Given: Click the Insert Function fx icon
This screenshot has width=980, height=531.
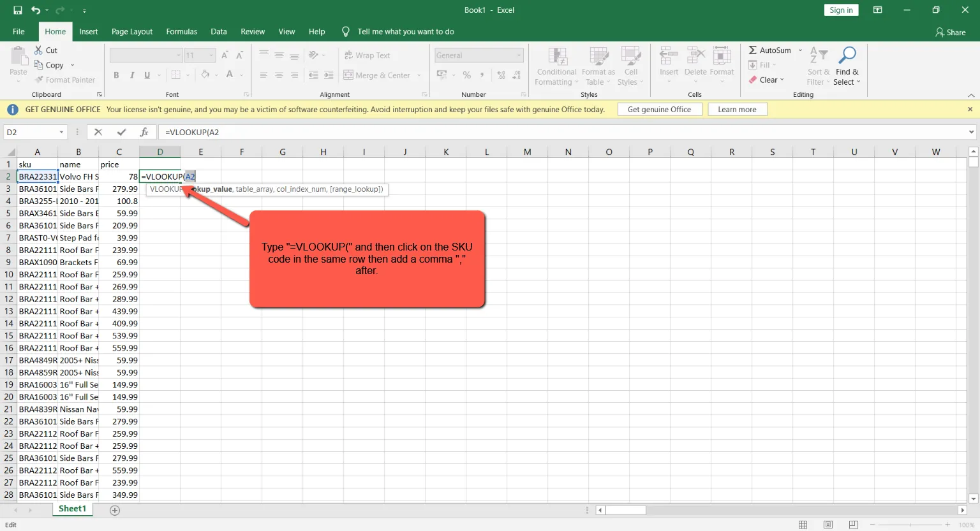Looking at the screenshot, I should click(x=144, y=132).
